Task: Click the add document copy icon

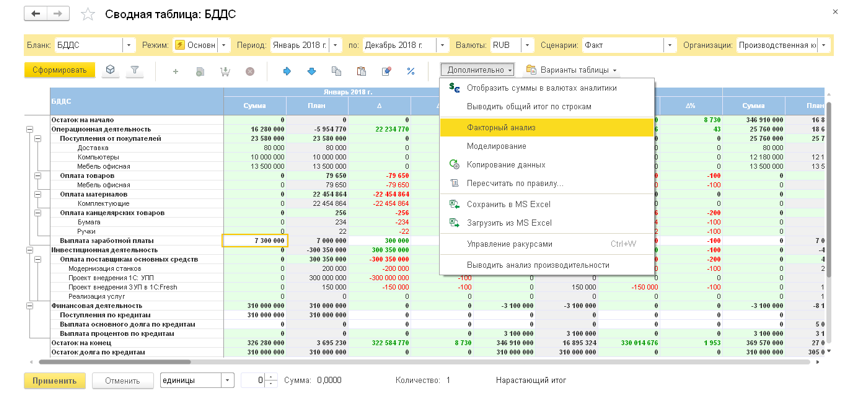Action: point(200,71)
